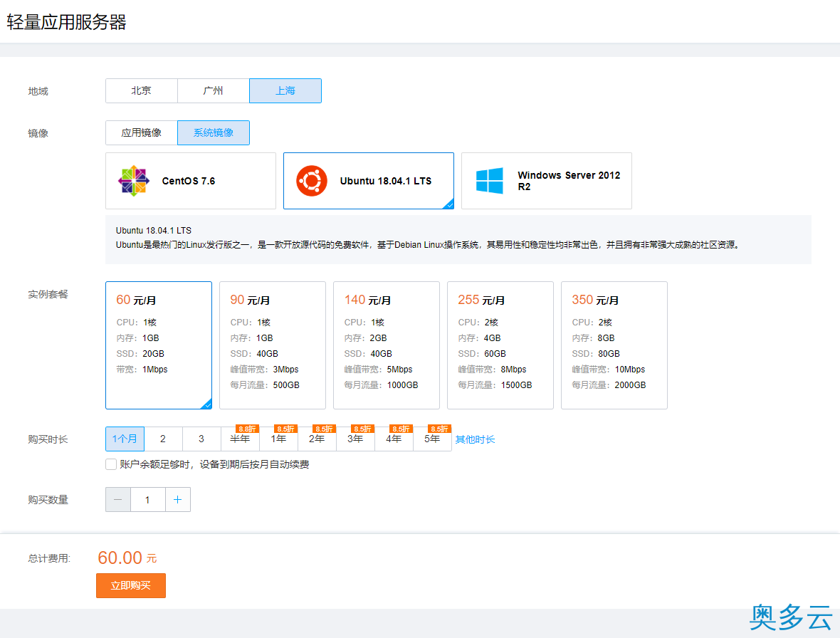Viewport: 840px width, 638px height.
Task: Choose the 4年 duration
Action: coord(394,439)
